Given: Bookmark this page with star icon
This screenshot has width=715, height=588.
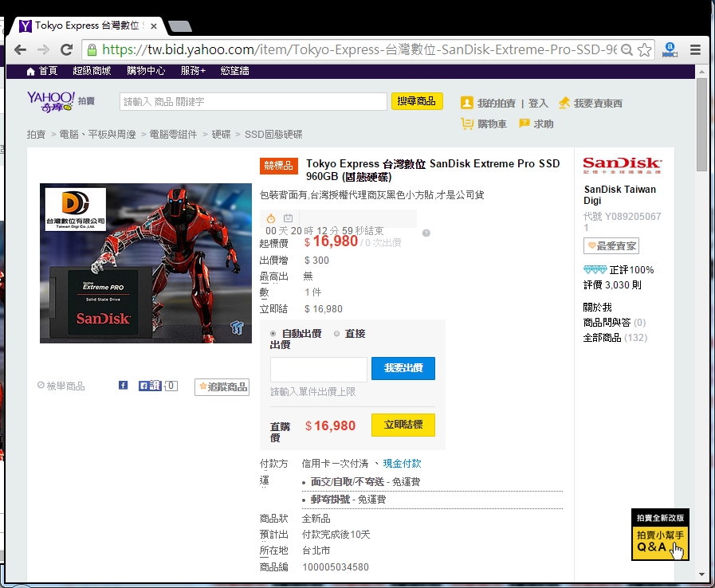Looking at the screenshot, I should [644, 49].
